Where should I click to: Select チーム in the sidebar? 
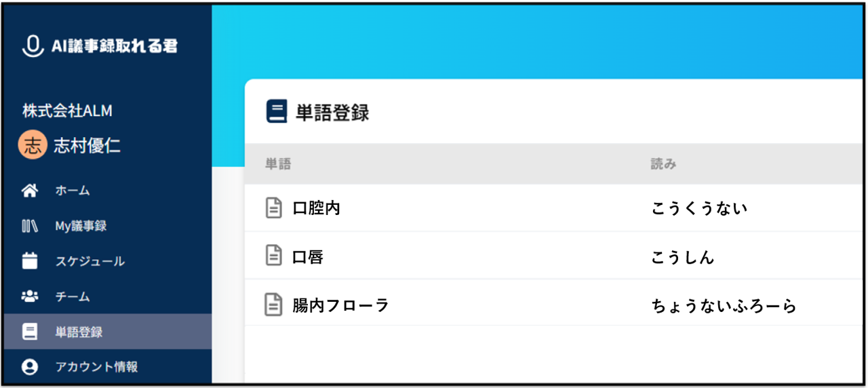pyautogui.click(x=73, y=297)
